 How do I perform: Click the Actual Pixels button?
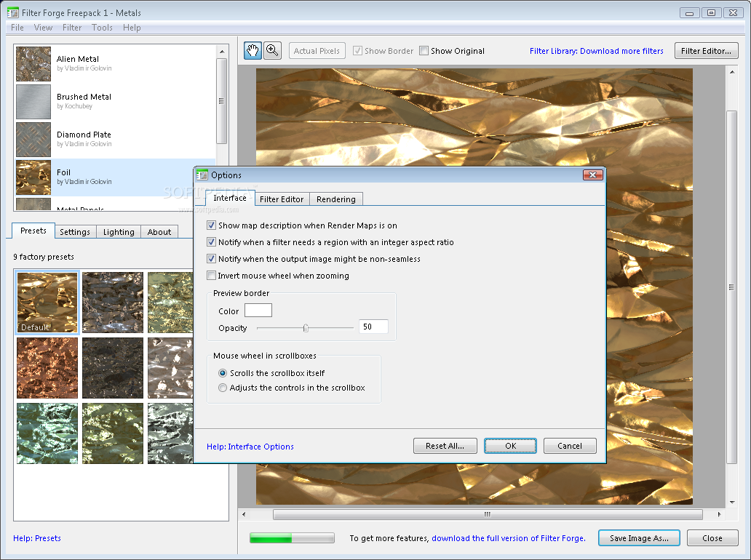click(317, 50)
